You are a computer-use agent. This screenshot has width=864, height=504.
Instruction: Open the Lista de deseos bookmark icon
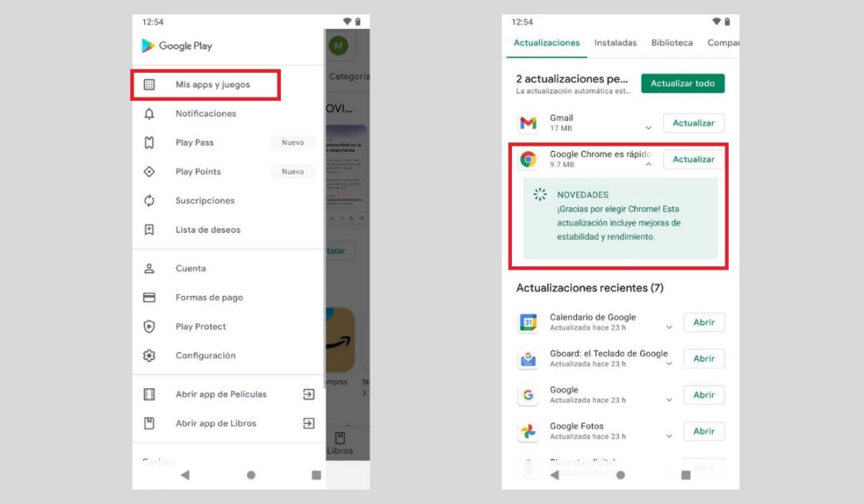point(150,230)
